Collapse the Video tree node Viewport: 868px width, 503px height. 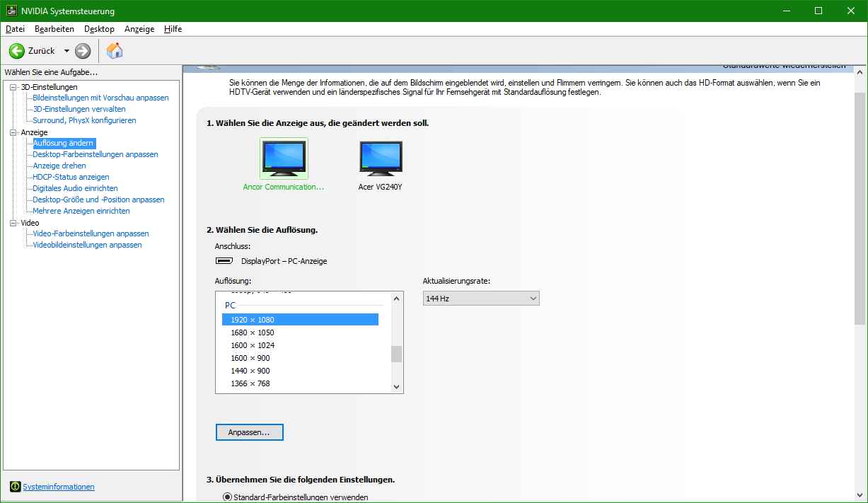(x=13, y=223)
